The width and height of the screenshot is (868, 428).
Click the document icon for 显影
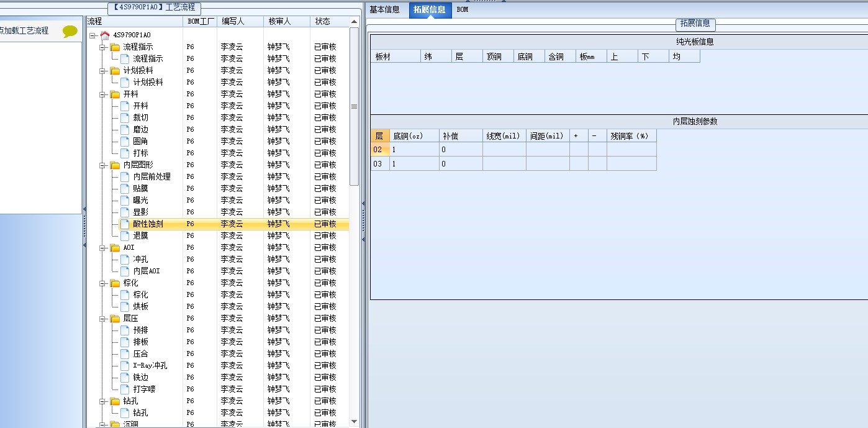[x=125, y=212]
